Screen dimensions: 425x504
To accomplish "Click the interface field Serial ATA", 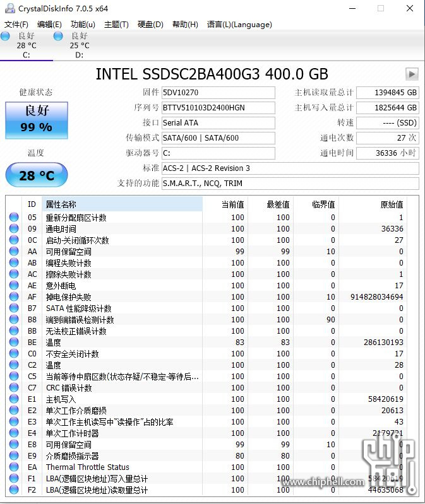I will coord(218,123).
